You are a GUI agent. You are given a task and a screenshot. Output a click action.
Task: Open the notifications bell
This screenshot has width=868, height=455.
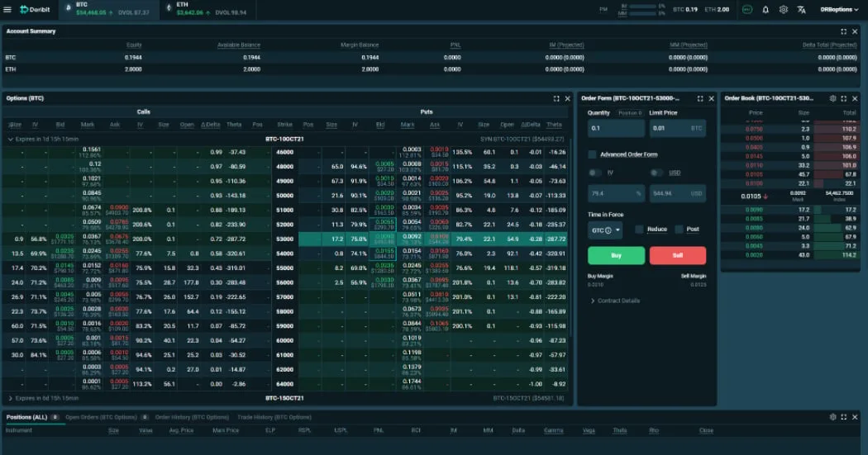coord(765,9)
